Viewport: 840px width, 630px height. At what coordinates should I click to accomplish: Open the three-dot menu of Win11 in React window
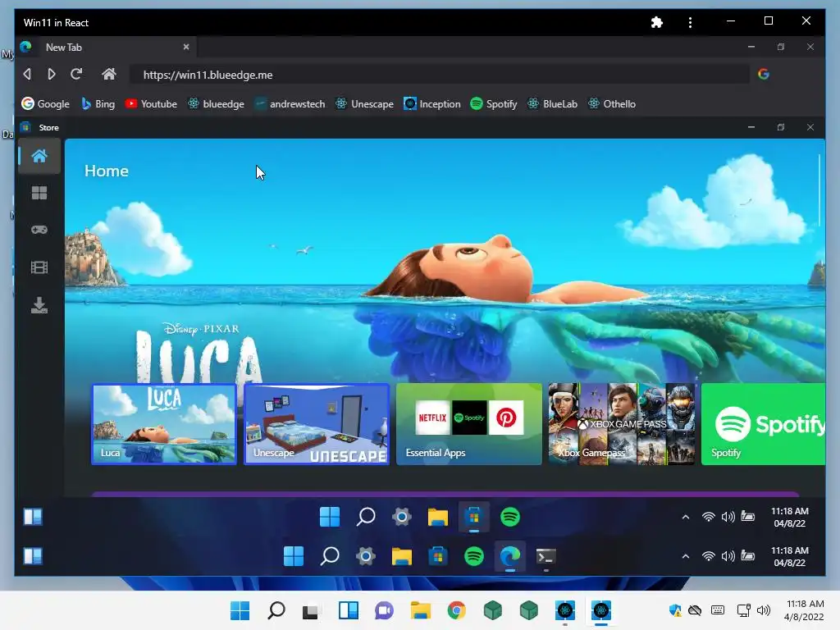point(690,22)
